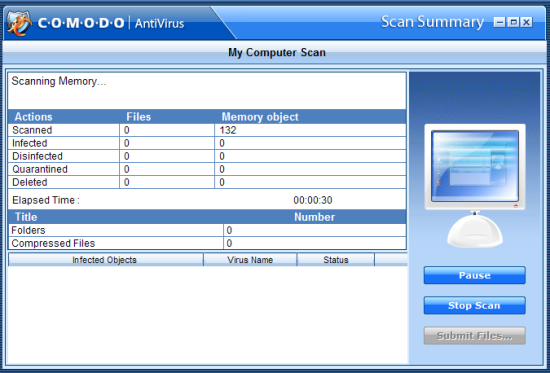The image size is (550, 373).
Task: Maximize the Scan Summary window
Action: [x=513, y=22]
